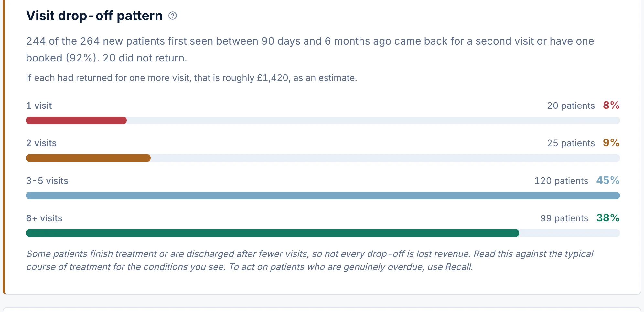
Task: Select the blue 3-5 visits bar
Action: 323,195
